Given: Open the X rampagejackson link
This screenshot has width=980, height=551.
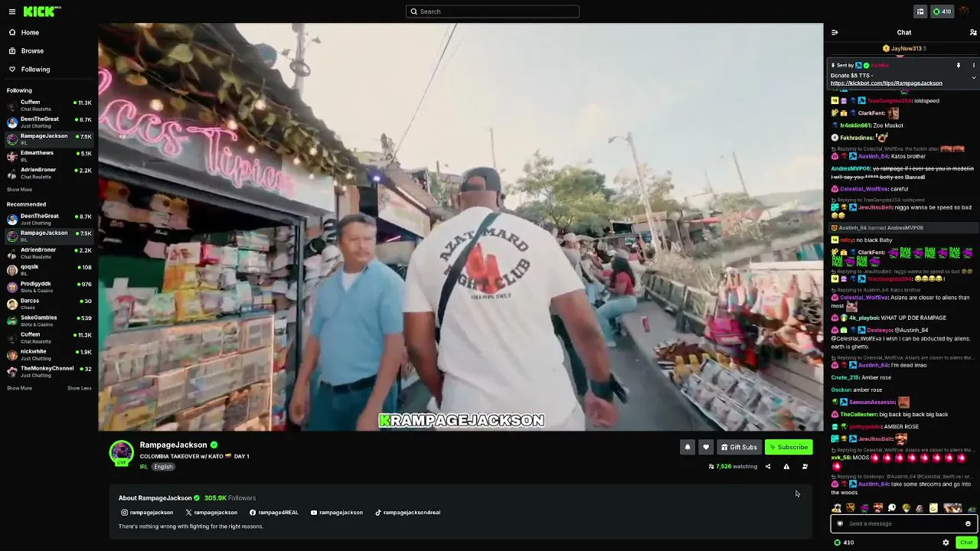Looking at the screenshot, I should click(x=211, y=513).
